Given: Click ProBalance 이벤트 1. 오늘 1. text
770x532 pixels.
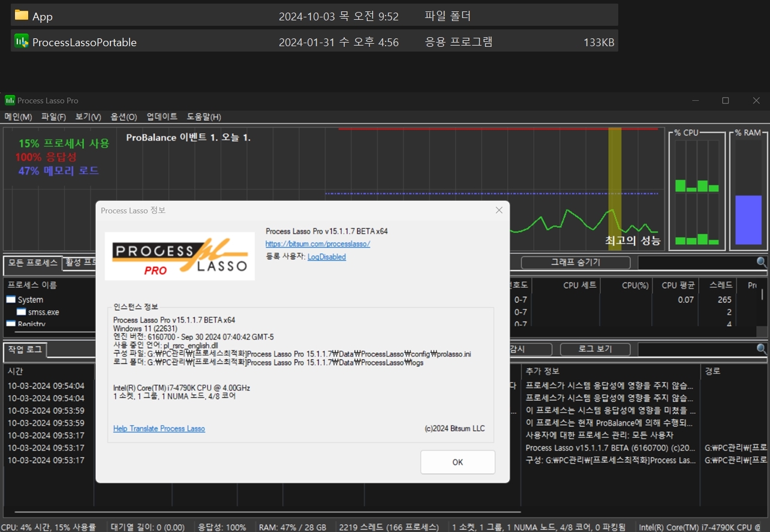Looking at the screenshot, I should point(188,137).
